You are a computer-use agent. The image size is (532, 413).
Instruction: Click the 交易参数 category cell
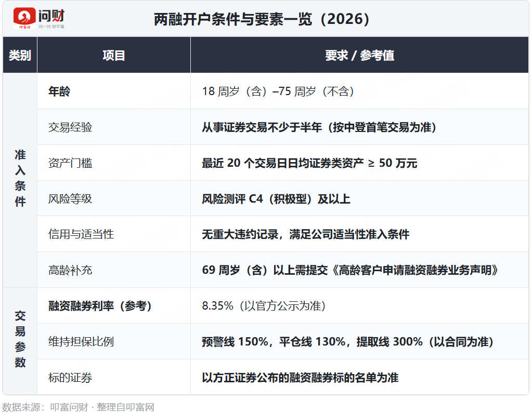pos(20,341)
